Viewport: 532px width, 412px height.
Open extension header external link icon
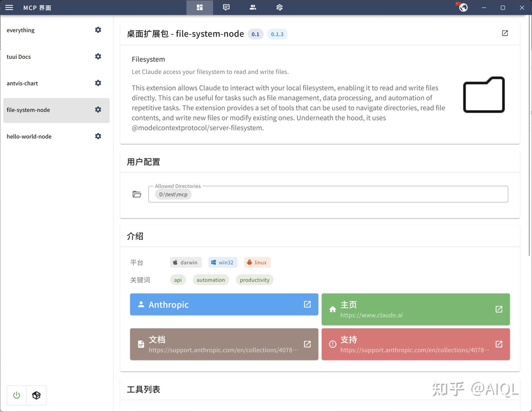pyautogui.click(x=505, y=33)
